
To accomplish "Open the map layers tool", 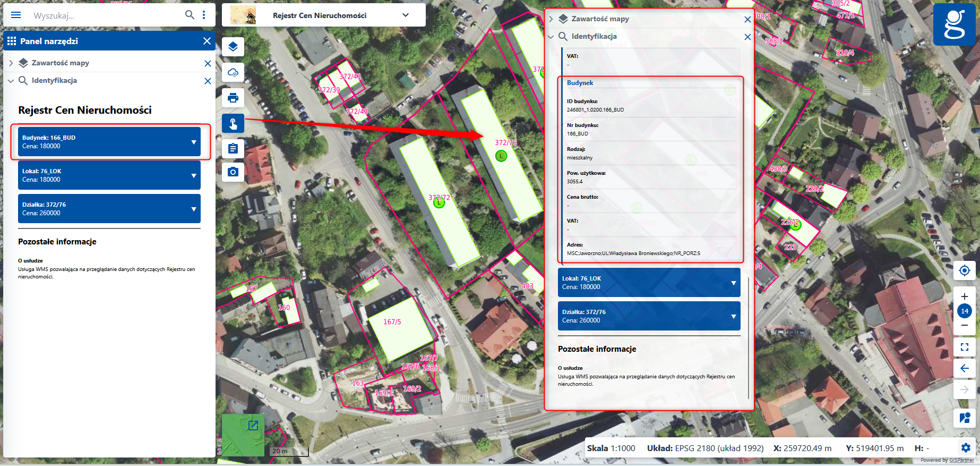I will [x=233, y=47].
